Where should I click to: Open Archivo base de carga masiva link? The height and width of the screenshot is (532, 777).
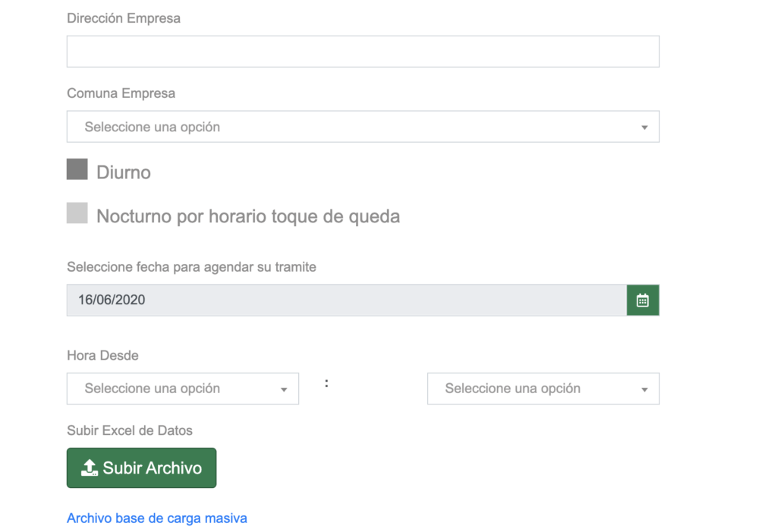pyautogui.click(x=157, y=518)
